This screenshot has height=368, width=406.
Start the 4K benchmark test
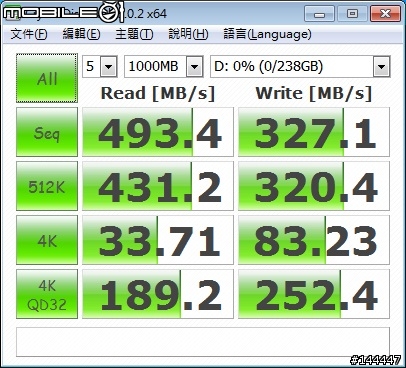47,240
